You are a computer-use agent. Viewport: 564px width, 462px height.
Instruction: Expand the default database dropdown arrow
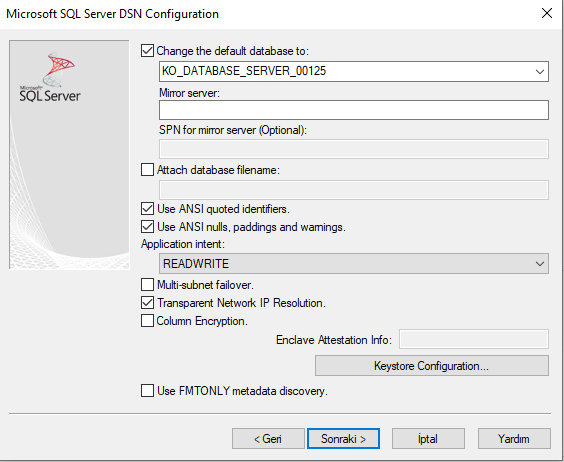pyautogui.click(x=540, y=71)
